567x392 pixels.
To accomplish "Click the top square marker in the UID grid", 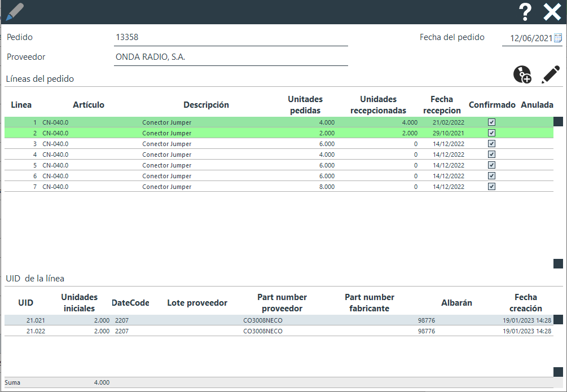I will (558, 320).
